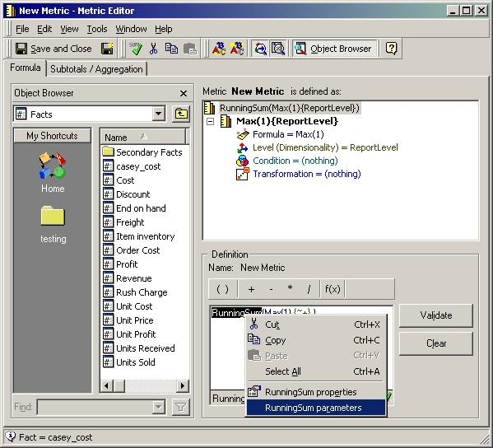Select the Condition = (nothing) row

click(x=286, y=161)
